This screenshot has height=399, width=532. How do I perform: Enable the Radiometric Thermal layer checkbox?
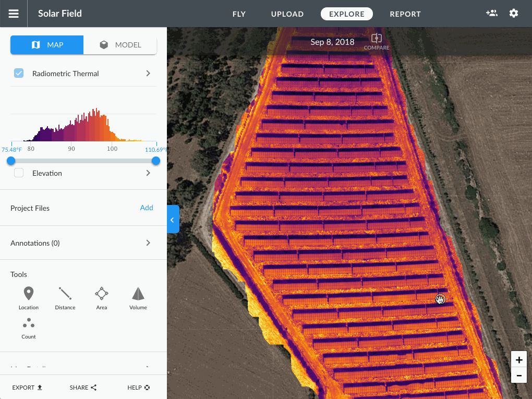click(19, 73)
